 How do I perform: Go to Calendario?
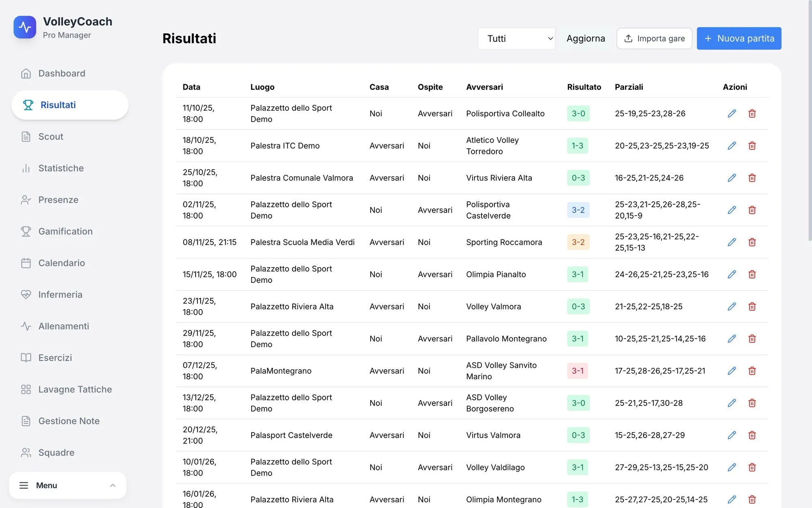coord(70,263)
